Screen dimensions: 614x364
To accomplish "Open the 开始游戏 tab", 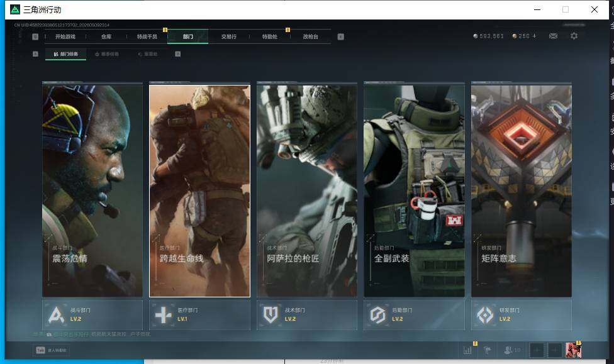I will 65,36.
